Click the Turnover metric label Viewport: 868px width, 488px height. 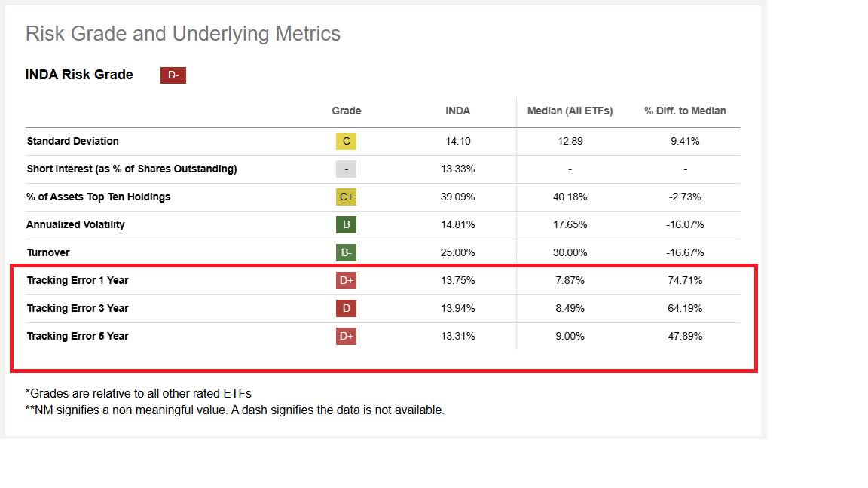pos(48,252)
